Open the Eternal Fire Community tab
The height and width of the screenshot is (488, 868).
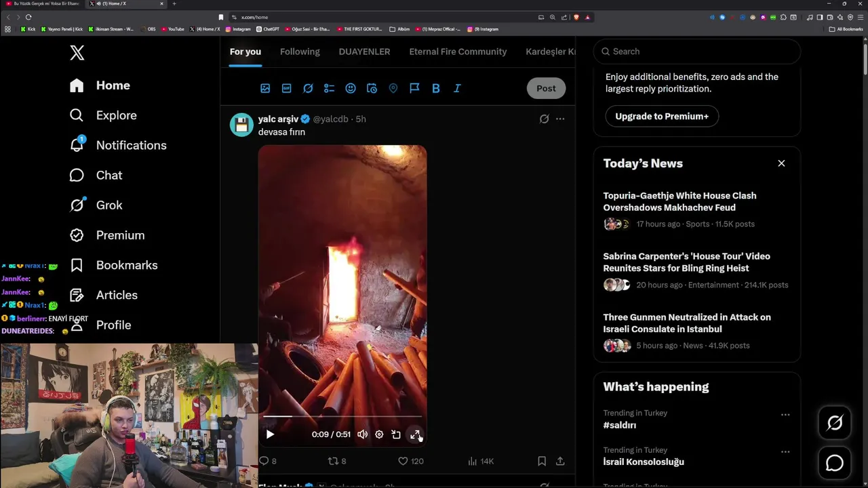(x=458, y=52)
